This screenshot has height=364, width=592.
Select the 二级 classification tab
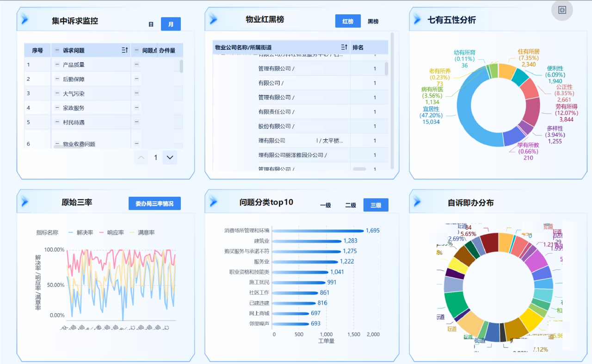[351, 205]
